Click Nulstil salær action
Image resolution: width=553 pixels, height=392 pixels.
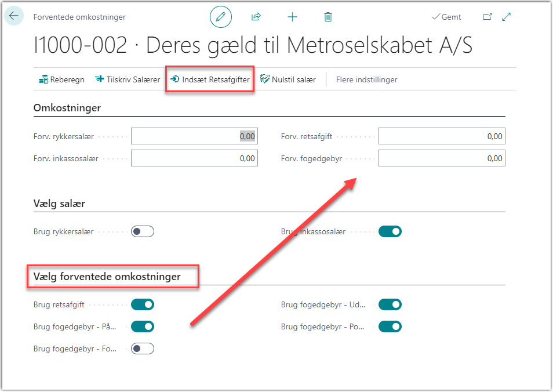pyautogui.click(x=288, y=79)
